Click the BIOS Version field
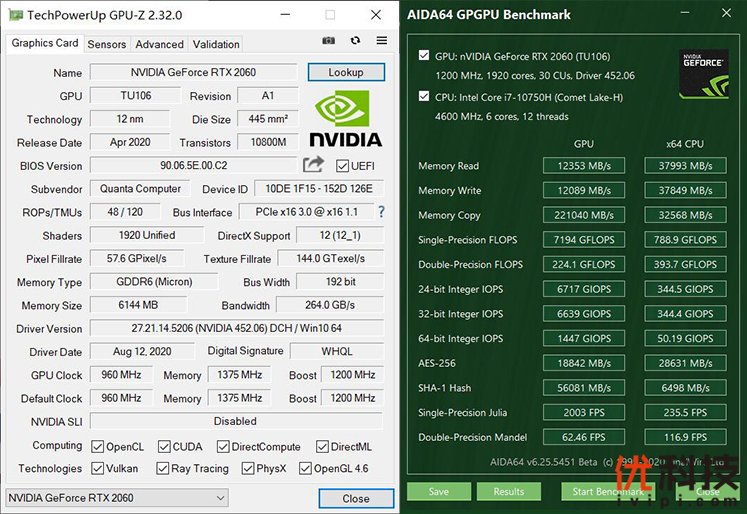The width and height of the screenshot is (747, 514). [194, 165]
